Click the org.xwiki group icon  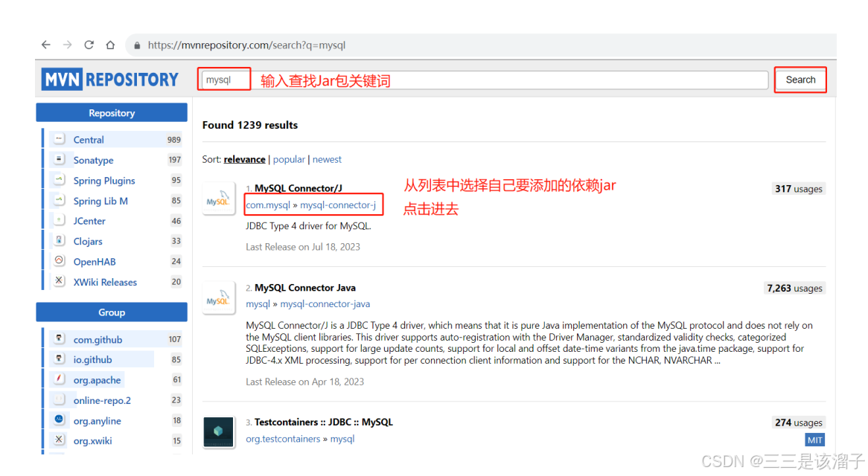point(60,440)
